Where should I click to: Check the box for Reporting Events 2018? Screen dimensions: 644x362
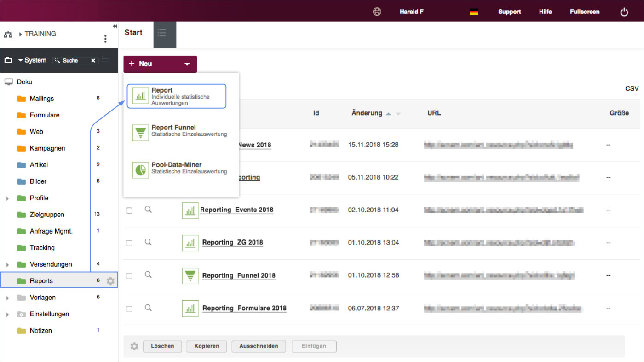click(129, 210)
